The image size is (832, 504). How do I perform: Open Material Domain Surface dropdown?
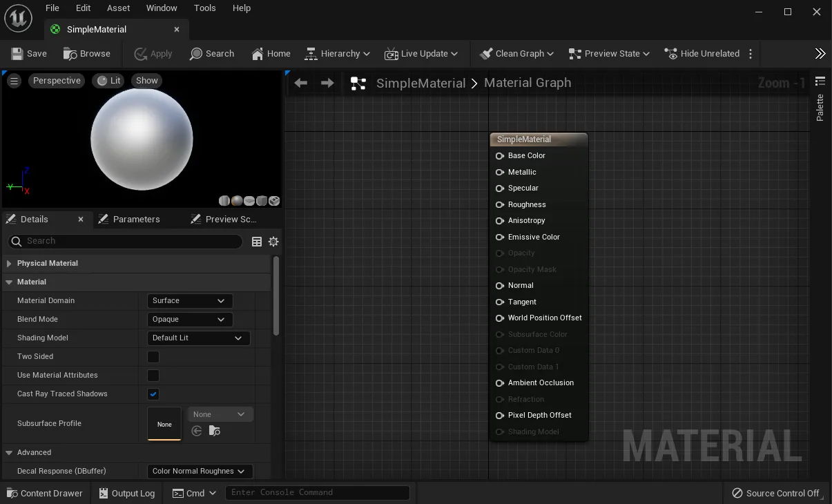point(190,301)
